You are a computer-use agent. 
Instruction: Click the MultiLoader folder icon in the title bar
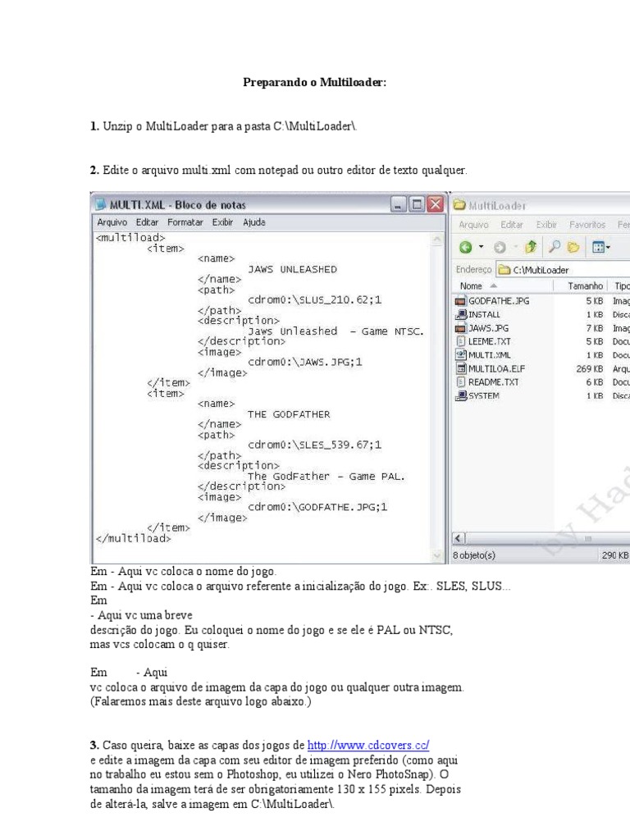click(x=459, y=205)
